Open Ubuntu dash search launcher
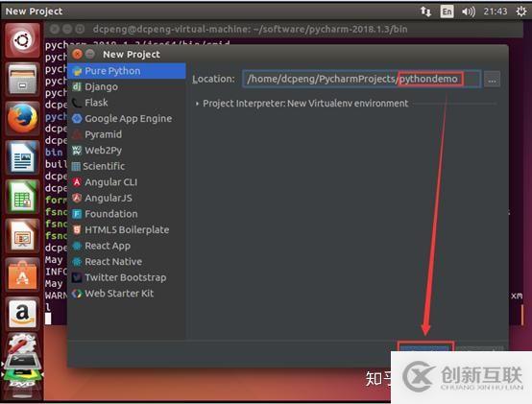Viewport: 532px width, 404px height. (x=22, y=41)
